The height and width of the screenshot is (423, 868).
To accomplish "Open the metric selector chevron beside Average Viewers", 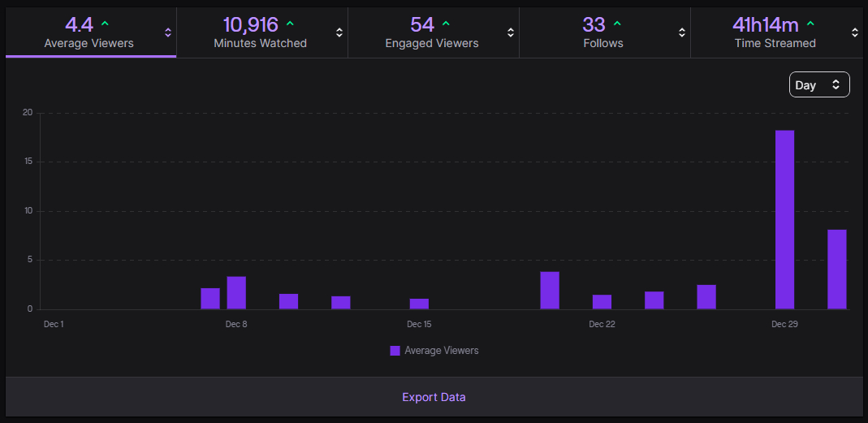I will pos(168,32).
